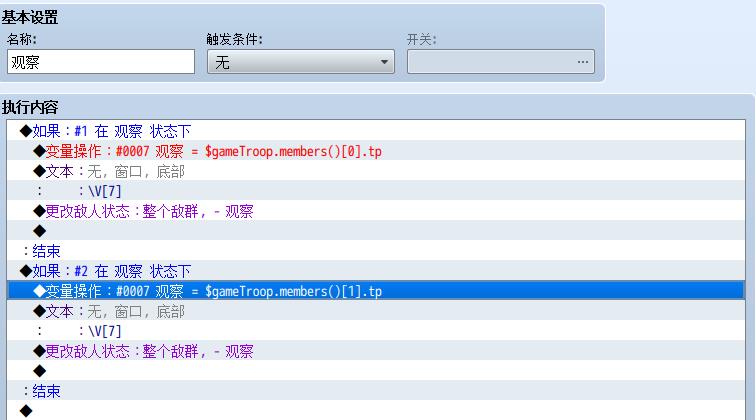Select the first ：结束 row
756x420 pixels.
tap(376, 251)
